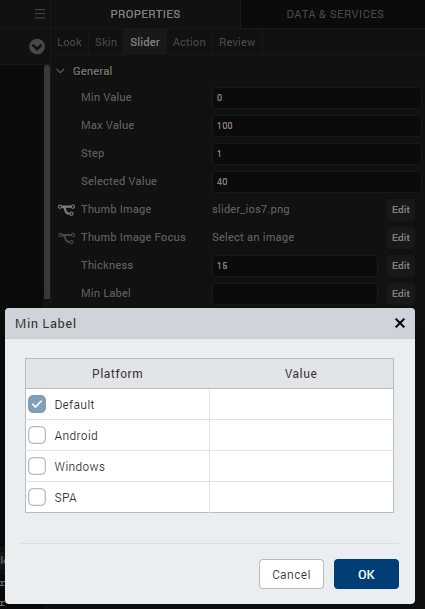425x609 pixels.
Task: Click the Default row's Value cell
Action: [x=301, y=404]
